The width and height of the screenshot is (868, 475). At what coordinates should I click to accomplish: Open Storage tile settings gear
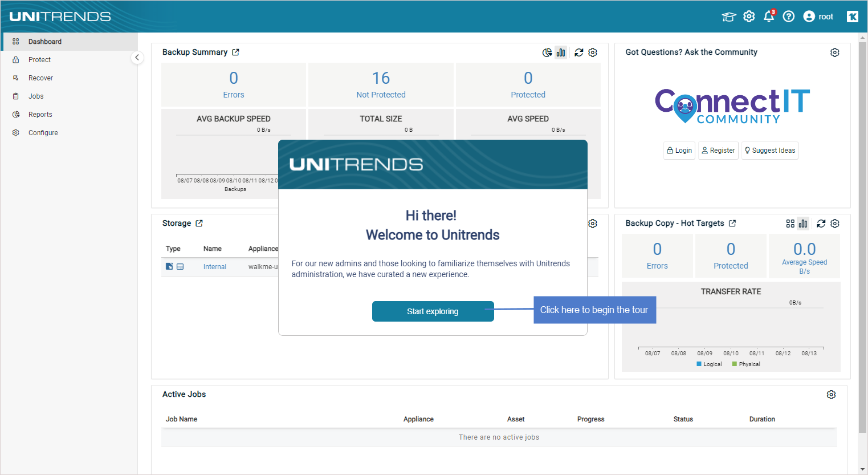point(593,224)
